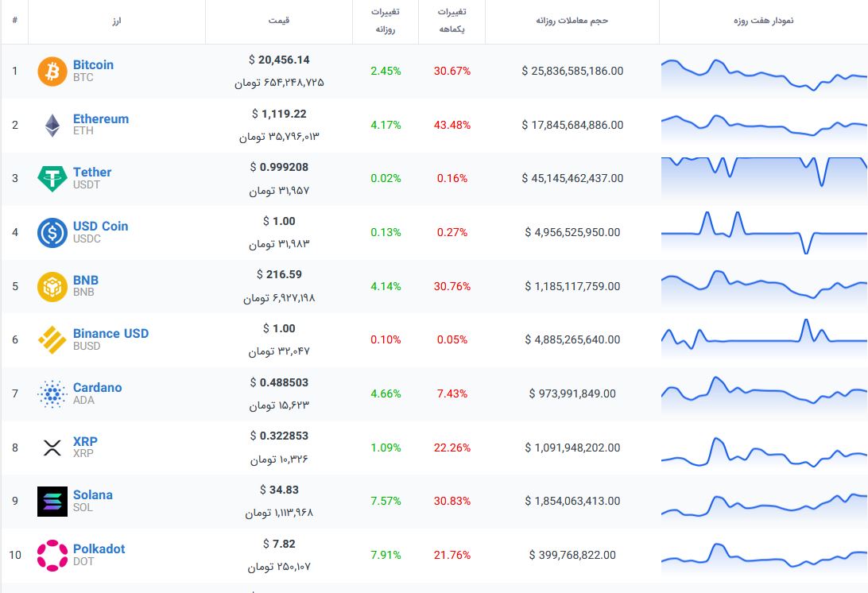
Task: Select Bitcoin price $ 20,456.14
Action: 279,60
